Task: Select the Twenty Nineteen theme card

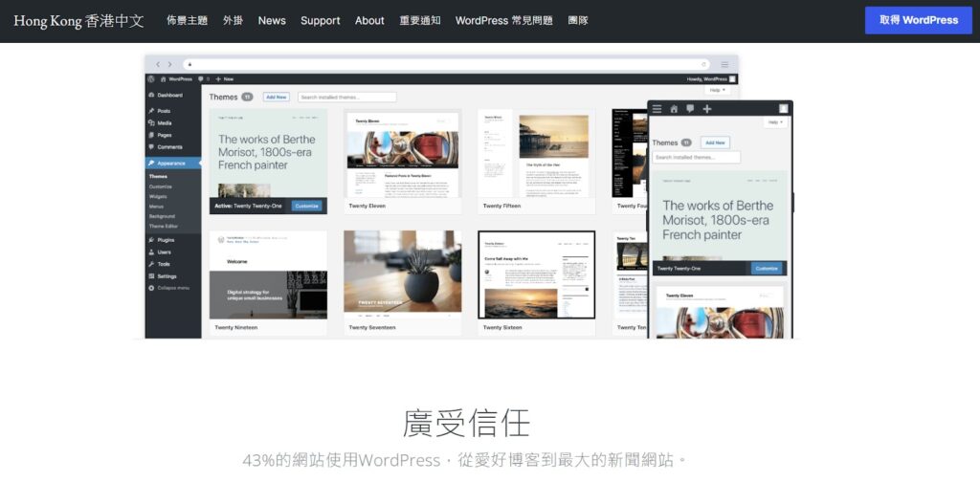Action: coord(268,283)
